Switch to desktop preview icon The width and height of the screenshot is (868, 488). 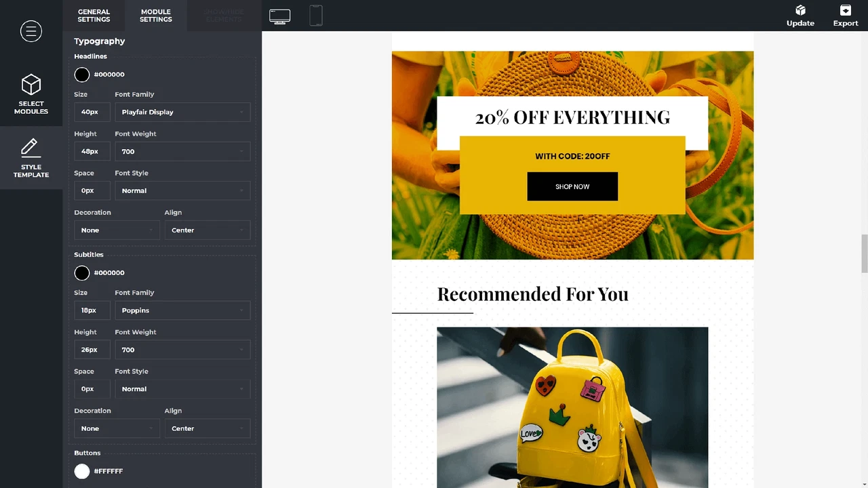[x=279, y=17]
